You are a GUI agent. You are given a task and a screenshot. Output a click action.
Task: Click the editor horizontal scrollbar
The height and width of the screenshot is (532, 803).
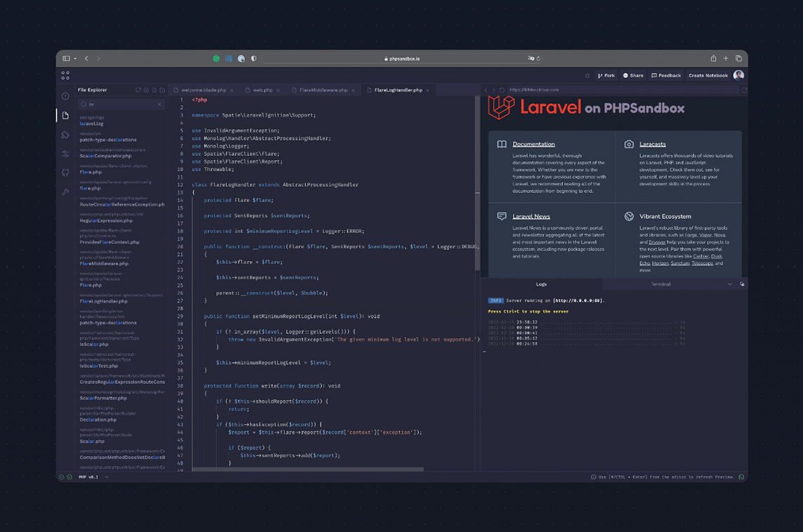(307, 469)
